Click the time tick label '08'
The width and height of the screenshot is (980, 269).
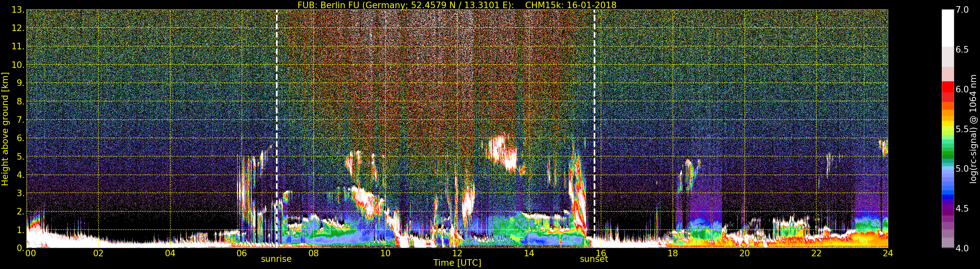click(313, 253)
